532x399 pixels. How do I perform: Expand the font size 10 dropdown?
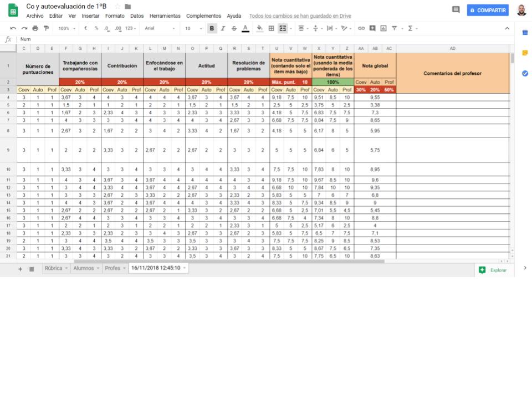click(x=192, y=28)
